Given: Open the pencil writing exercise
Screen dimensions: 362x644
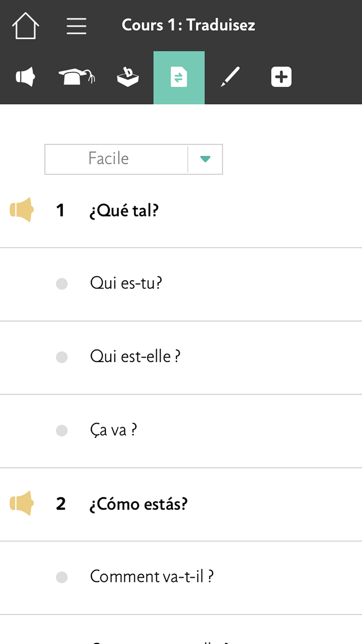Looking at the screenshot, I should point(230,77).
